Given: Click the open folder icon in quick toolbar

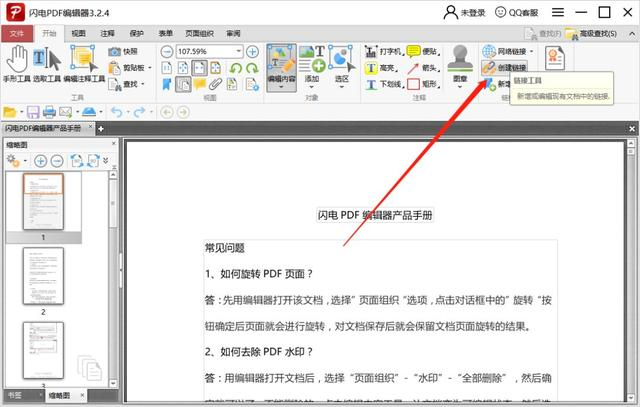Looking at the screenshot, I should pyautogui.click(x=9, y=112).
